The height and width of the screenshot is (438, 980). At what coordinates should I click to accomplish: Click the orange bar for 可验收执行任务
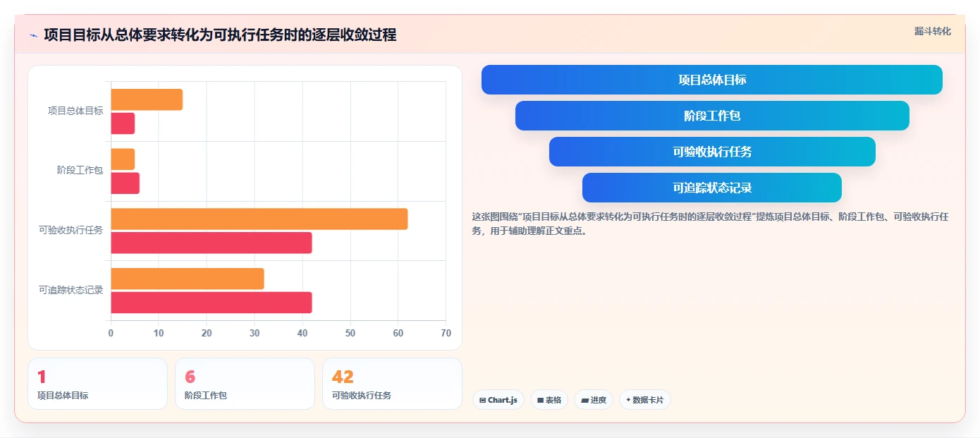(259, 219)
